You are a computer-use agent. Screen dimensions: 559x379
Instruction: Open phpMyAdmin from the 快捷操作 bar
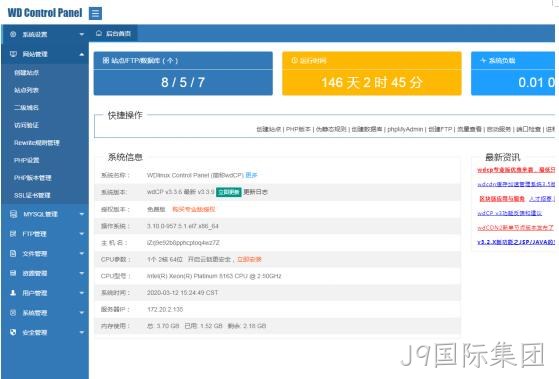pos(405,129)
